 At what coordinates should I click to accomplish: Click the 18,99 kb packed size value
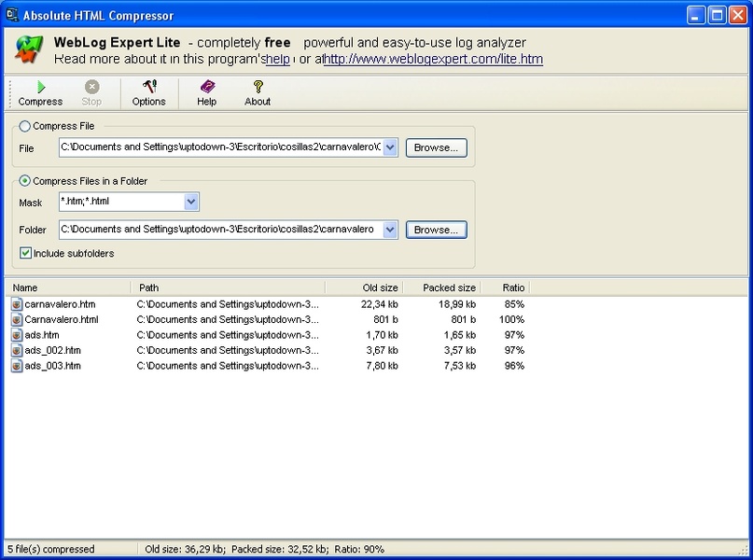coord(457,304)
